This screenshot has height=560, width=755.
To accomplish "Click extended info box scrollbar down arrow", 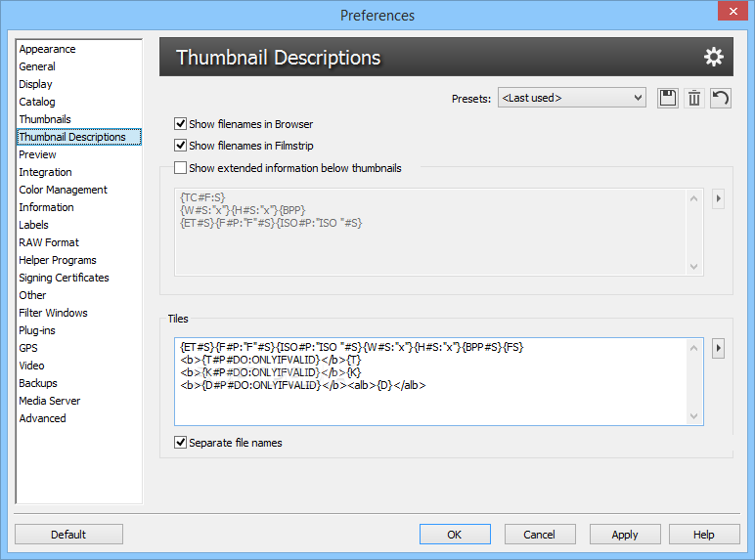I will pos(693,267).
